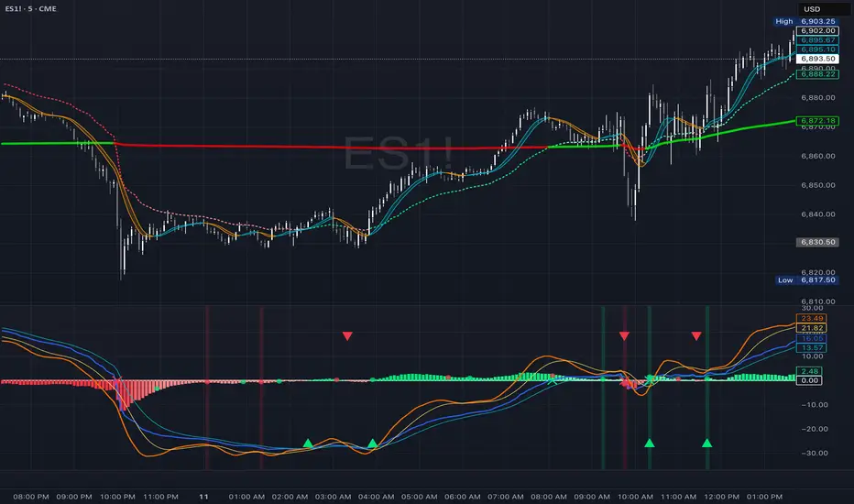This screenshot has width=854, height=504.
Task: Click the High 6,903.25 price label
Action: click(805, 21)
